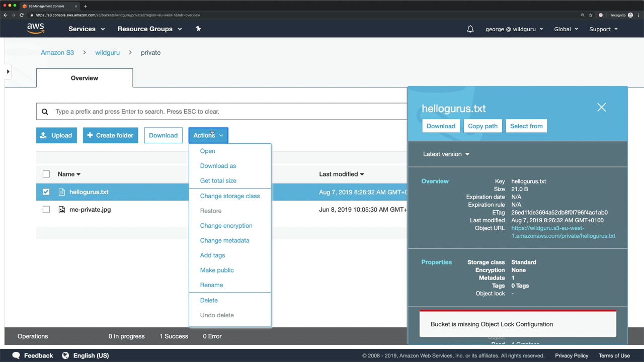Check the me-private.jpg row checkbox
Image resolution: width=644 pixels, height=362 pixels.
(46, 210)
